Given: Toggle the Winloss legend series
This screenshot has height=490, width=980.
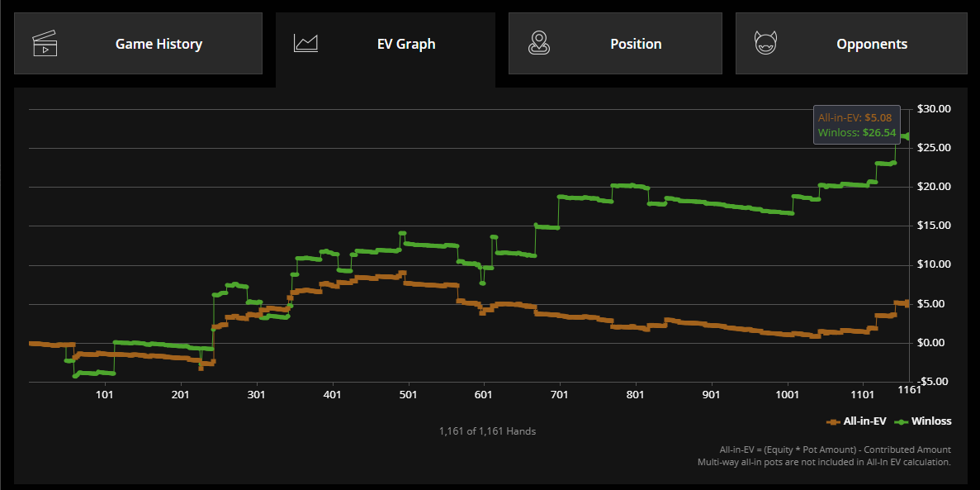Looking at the screenshot, I should [x=922, y=421].
